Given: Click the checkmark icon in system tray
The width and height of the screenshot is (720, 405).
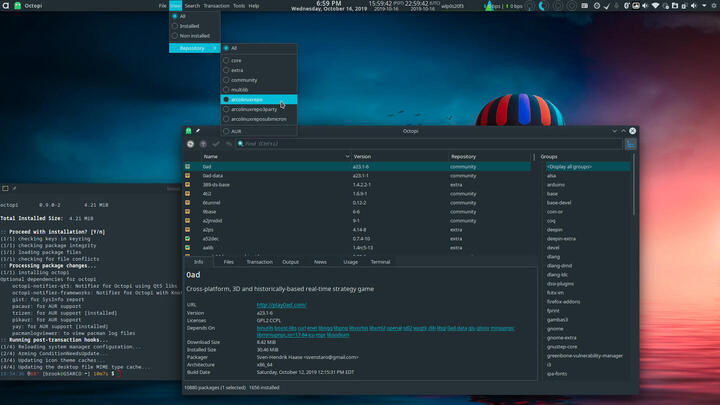Looking at the screenshot, I should pyautogui.click(x=607, y=6).
